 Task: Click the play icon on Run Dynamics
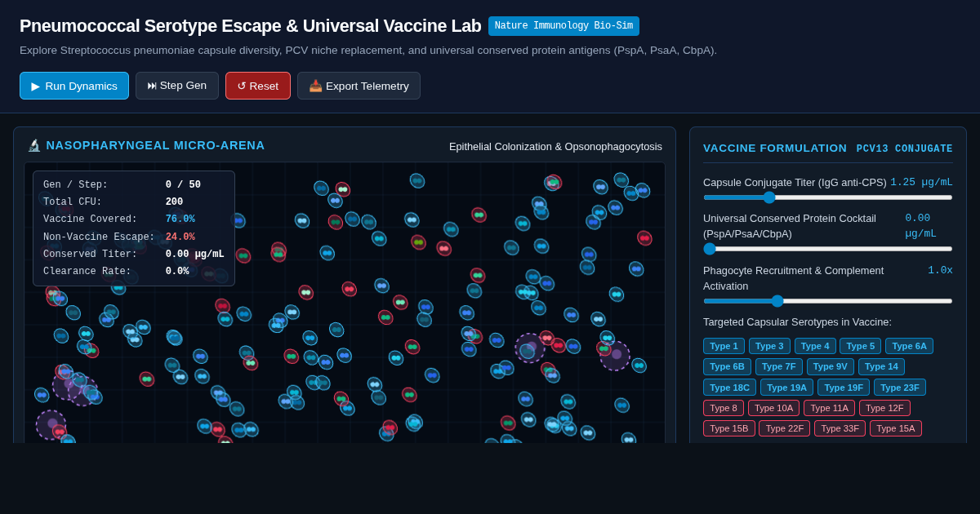(x=36, y=86)
